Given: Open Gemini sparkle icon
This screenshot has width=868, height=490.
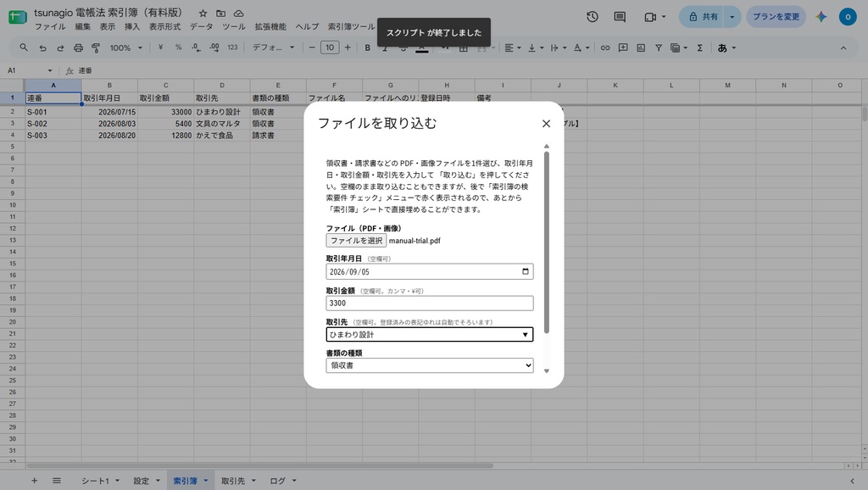Looking at the screenshot, I should (821, 17).
